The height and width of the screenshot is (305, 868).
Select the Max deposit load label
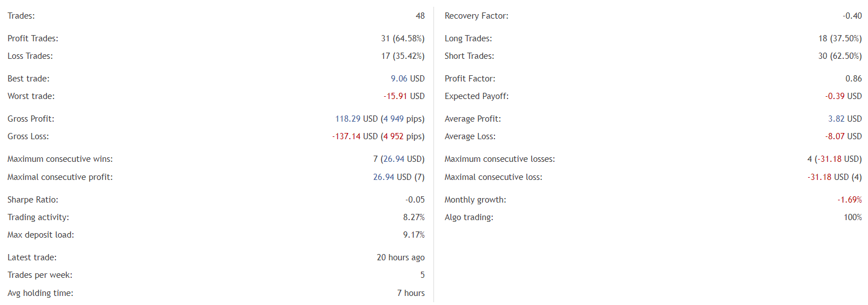[x=41, y=235]
